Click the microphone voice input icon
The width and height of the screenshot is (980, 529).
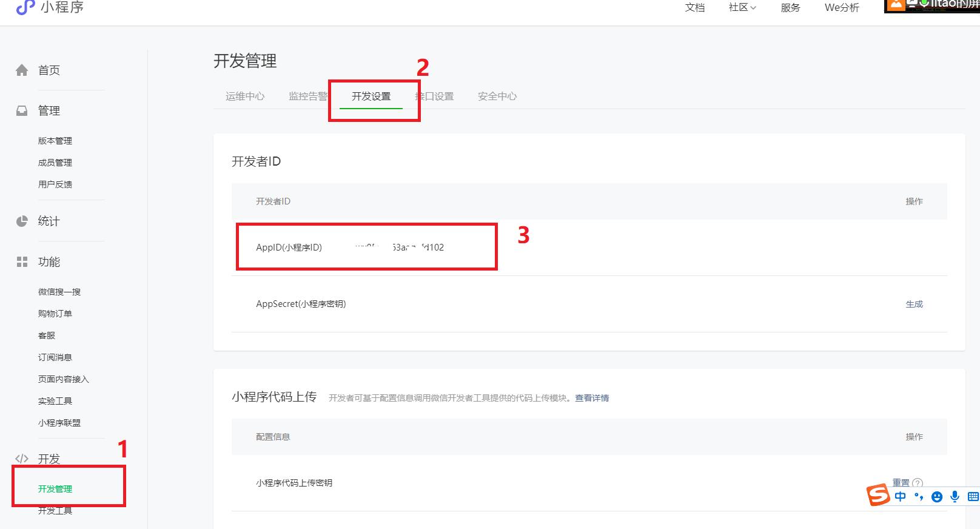coord(955,497)
